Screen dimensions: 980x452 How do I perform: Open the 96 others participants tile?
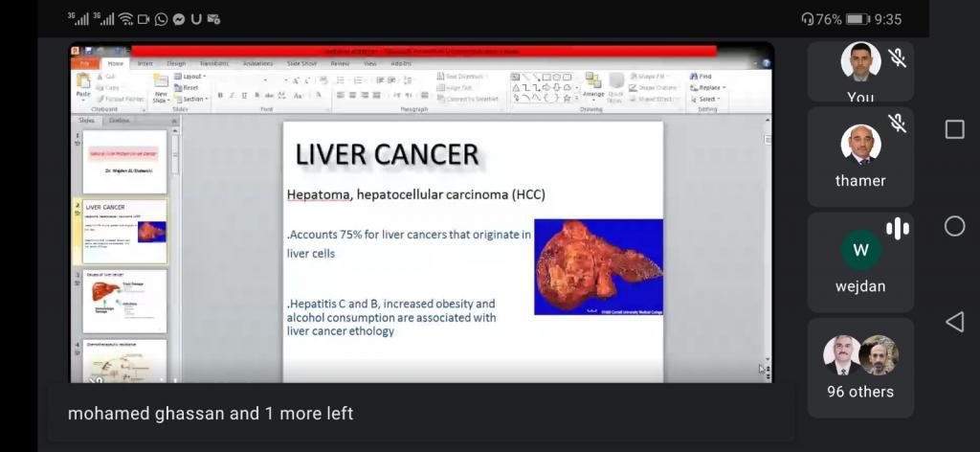pos(860,368)
